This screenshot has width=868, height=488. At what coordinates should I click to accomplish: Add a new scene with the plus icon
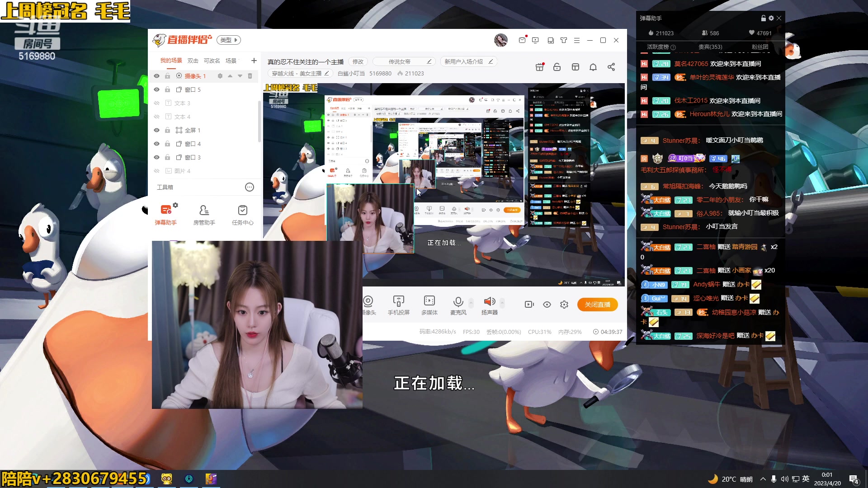254,61
